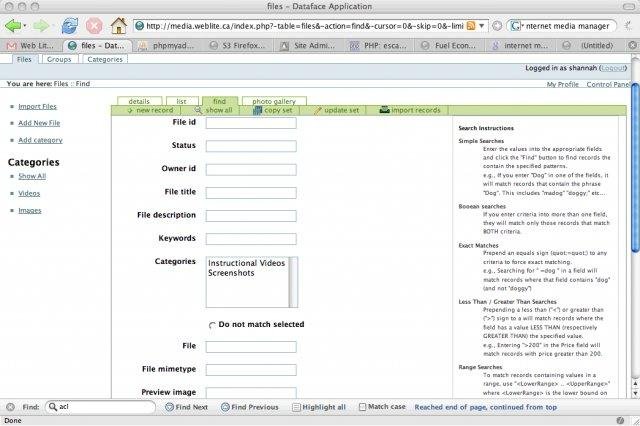The height and width of the screenshot is (426, 640).
Task: Click the Find text box in find bar
Action: 100,407
